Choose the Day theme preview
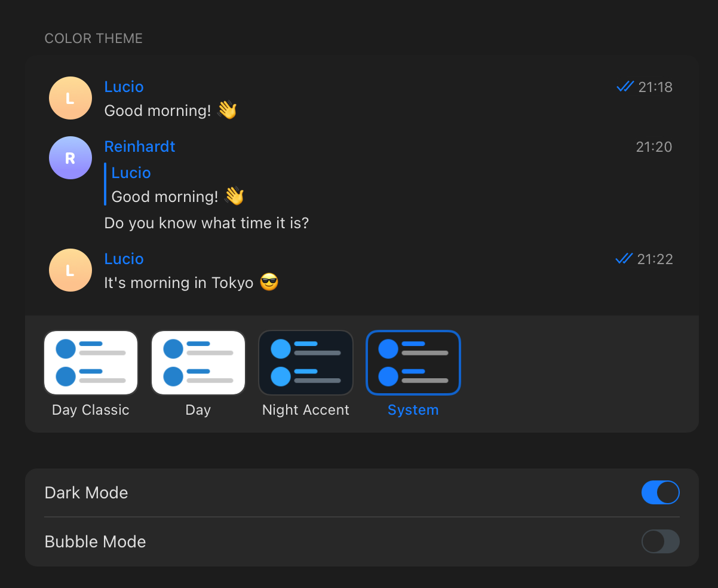The image size is (718, 588). (x=198, y=363)
